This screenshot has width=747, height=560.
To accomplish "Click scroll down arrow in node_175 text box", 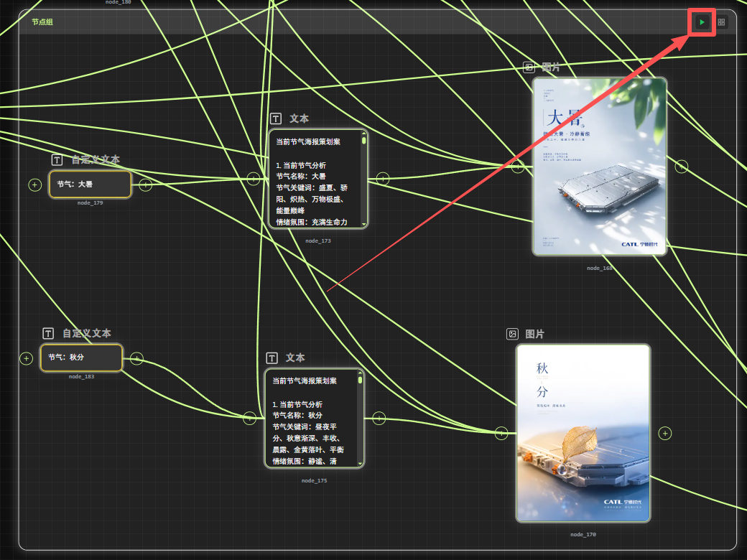I will click(x=360, y=464).
